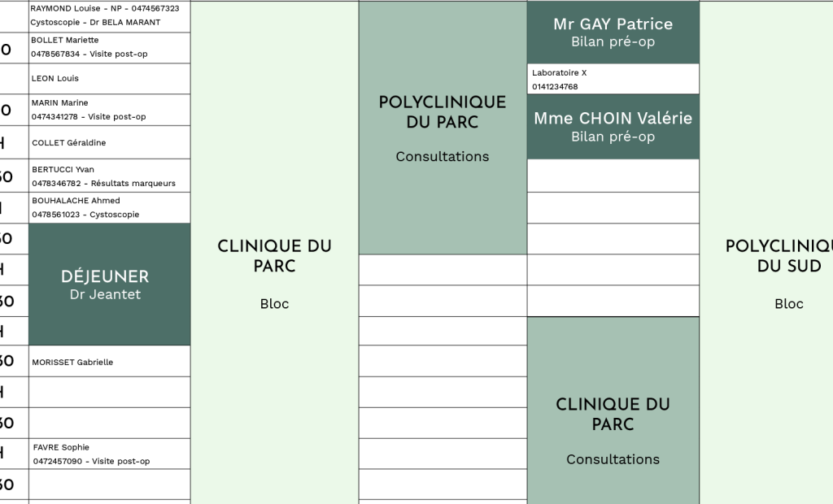Click empty slot directly below Mme CHOIN Valérie
The width and height of the screenshot is (833, 504).
click(613, 176)
